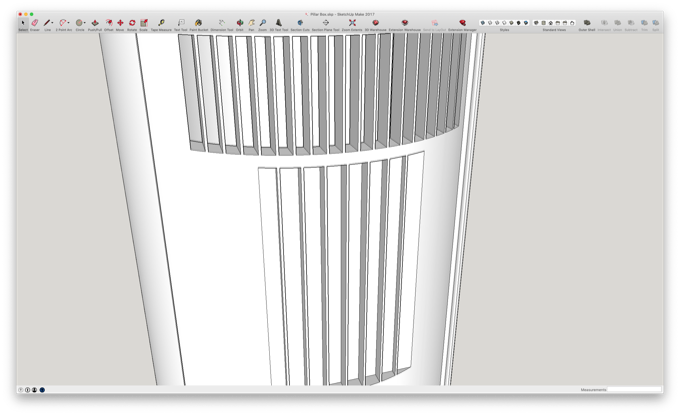Select the Pan hand tool
The height and width of the screenshot is (415, 680).
(x=251, y=23)
